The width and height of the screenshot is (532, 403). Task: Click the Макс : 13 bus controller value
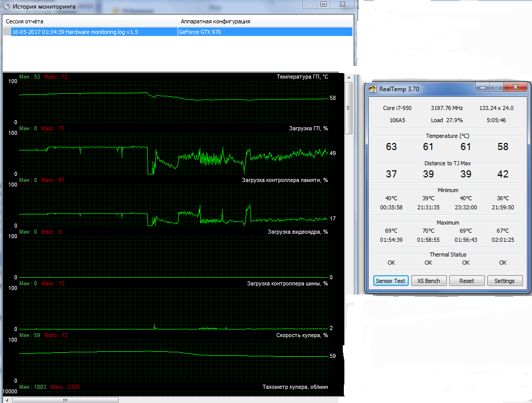point(53,283)
